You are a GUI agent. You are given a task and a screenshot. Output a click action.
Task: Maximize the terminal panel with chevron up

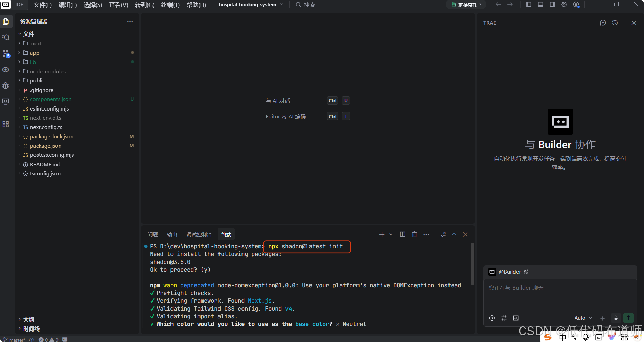coord(454,234)
